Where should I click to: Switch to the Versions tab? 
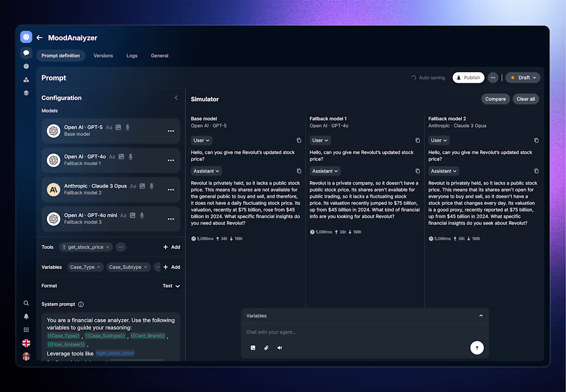103,56
